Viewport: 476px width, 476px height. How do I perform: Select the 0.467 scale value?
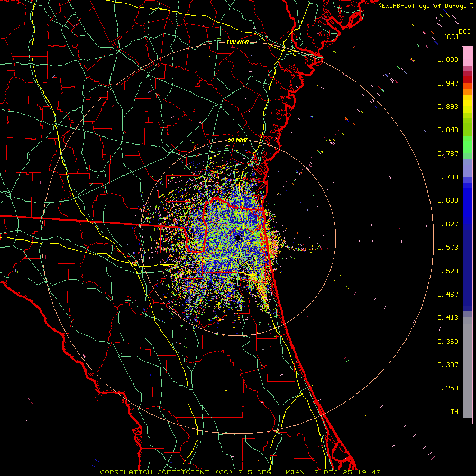(448, 295)
